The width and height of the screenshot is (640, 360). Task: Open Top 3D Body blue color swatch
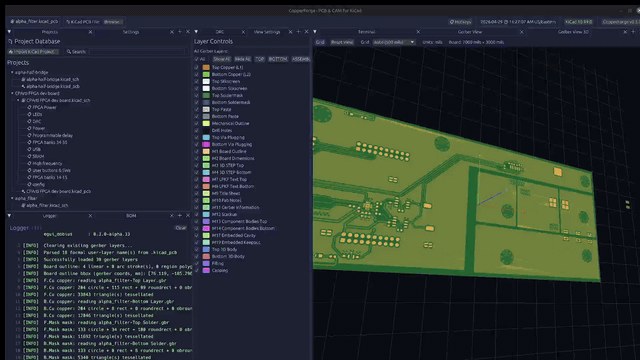click(206, 249)
